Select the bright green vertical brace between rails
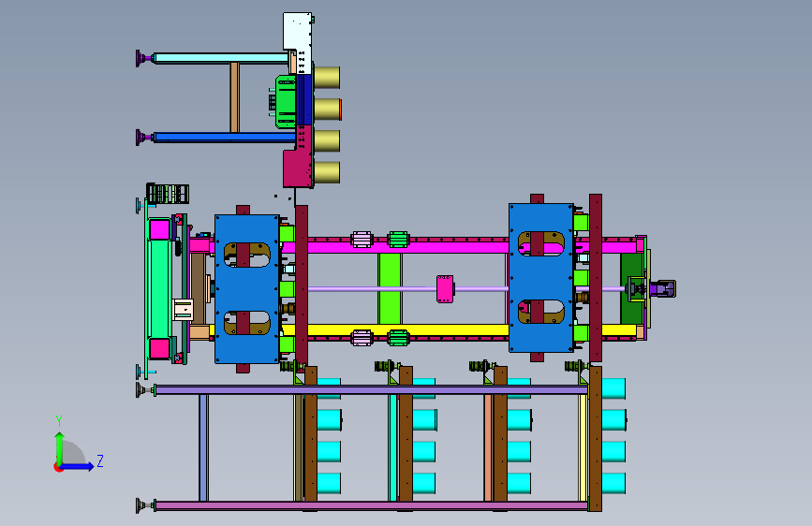The image size is (812, 526). pyautogui.click(x=390, y=288)
